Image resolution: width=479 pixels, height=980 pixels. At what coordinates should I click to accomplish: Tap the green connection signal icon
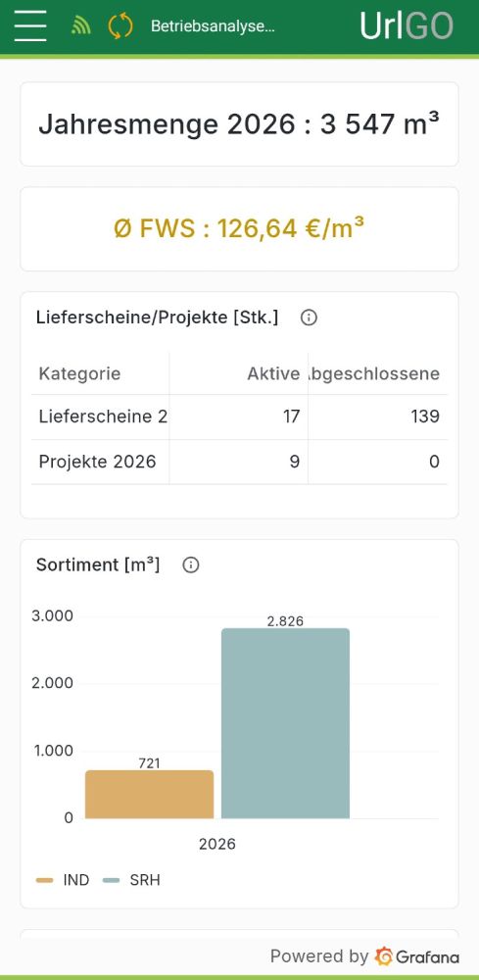pyautogui.click(x=81, y=26)
